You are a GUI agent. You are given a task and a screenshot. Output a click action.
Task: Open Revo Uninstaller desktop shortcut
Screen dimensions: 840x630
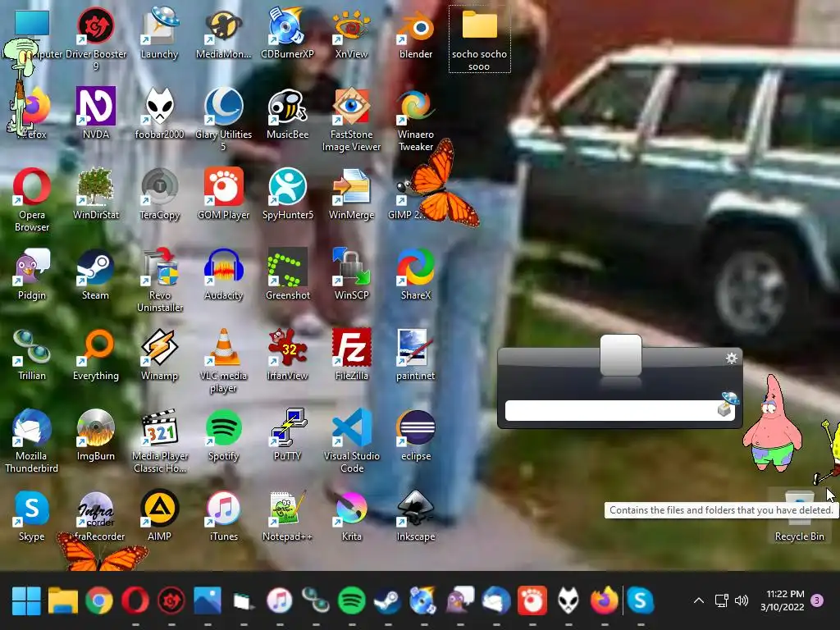coord(159,280)
